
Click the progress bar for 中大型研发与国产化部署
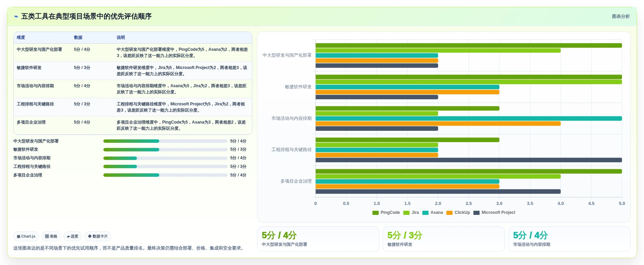[x=165, y=141]
